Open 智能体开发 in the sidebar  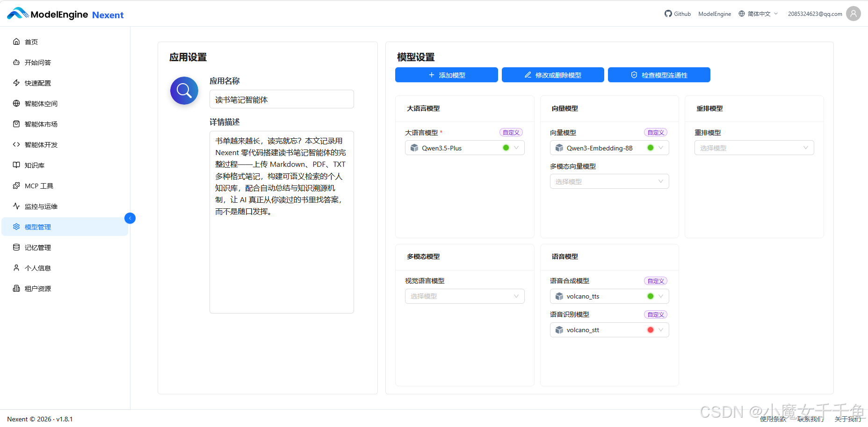click(65, 144)
